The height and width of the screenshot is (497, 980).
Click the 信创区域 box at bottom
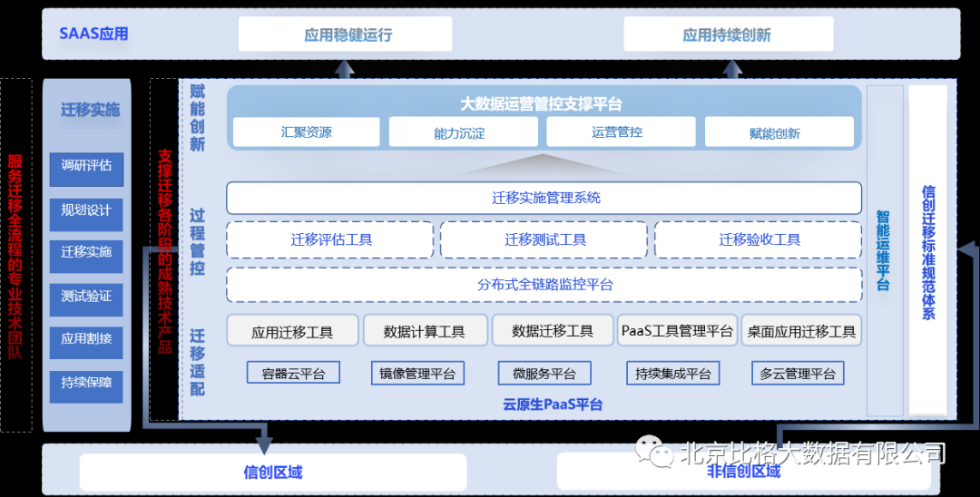[272, 473]
